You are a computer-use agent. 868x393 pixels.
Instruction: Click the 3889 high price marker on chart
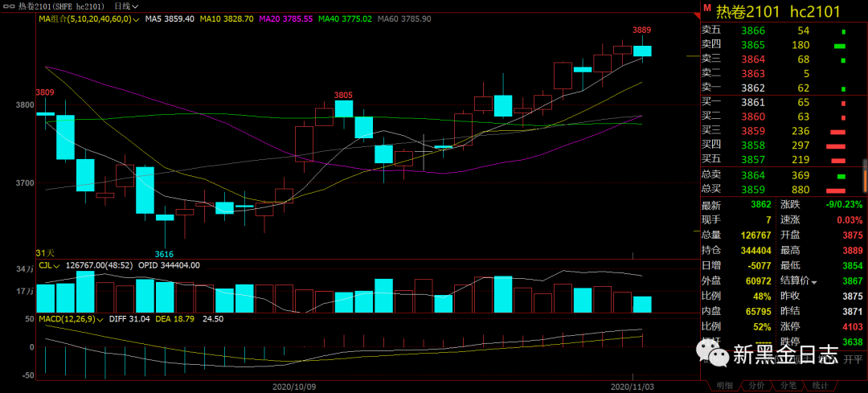pos(641,29)
